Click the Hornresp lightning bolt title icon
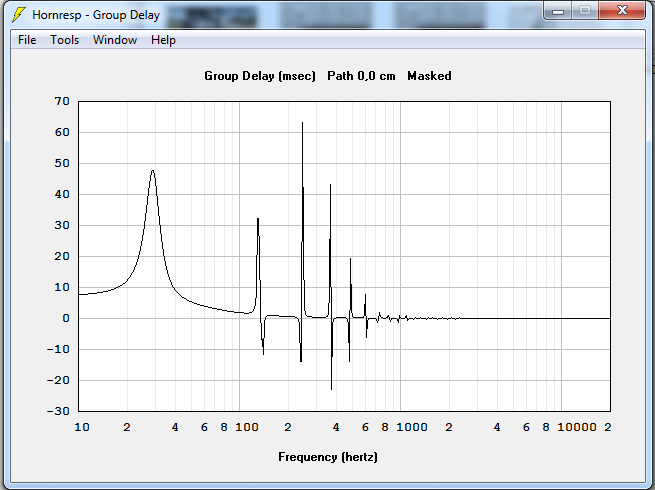Viewport: 655px width, 490px height. click(x=18, y=15)
